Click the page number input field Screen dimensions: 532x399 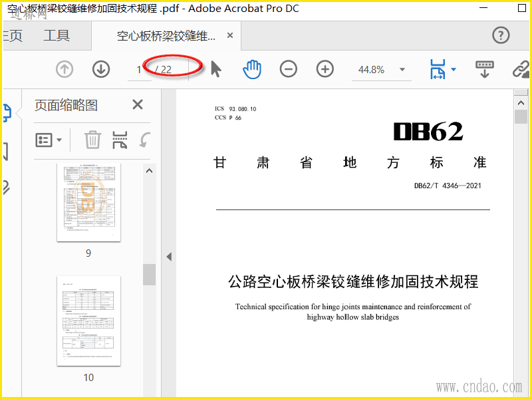(139, 70)
